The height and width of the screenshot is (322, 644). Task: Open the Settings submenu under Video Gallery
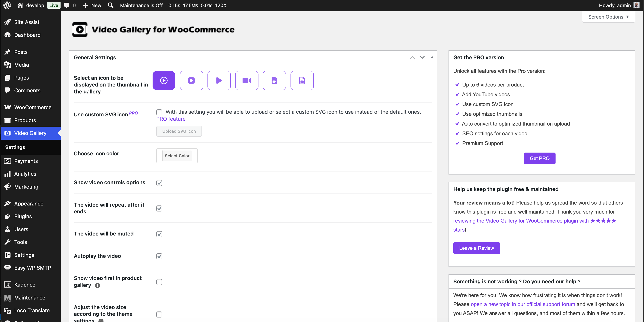15,147
